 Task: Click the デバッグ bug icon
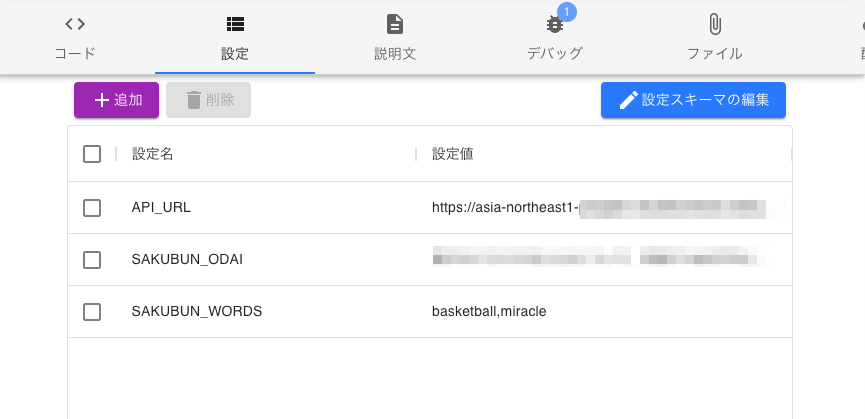click(554, 25)
